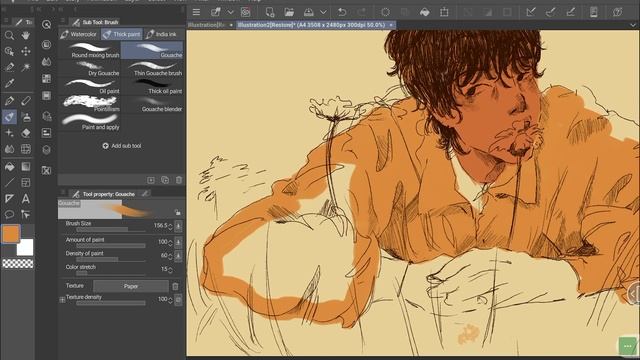
Task: Select the Pencil tool
Action: coord(26,100)
